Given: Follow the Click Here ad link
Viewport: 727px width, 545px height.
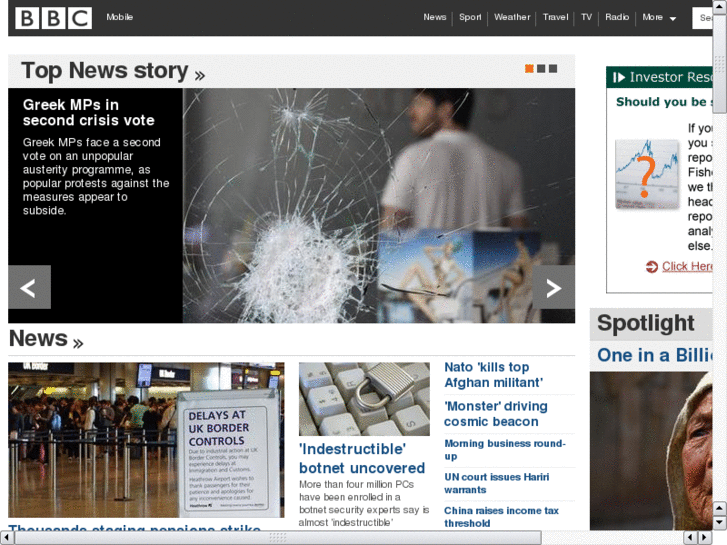Looking at the screenshot, I should click(x=687, y=266).
